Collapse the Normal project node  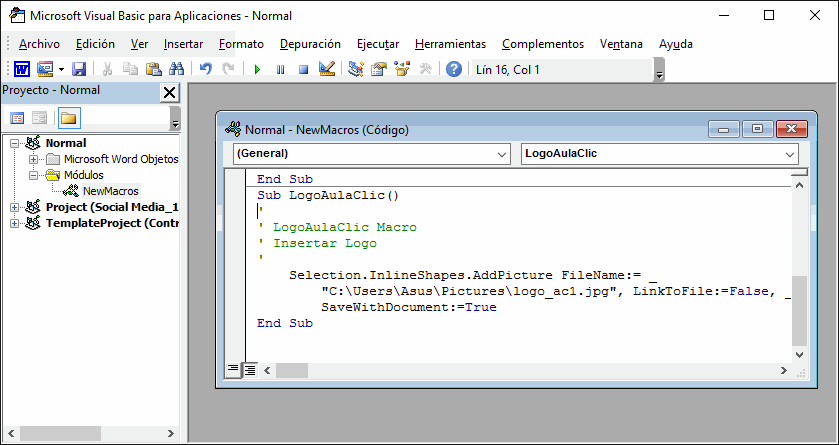click(x=14, y=143)
